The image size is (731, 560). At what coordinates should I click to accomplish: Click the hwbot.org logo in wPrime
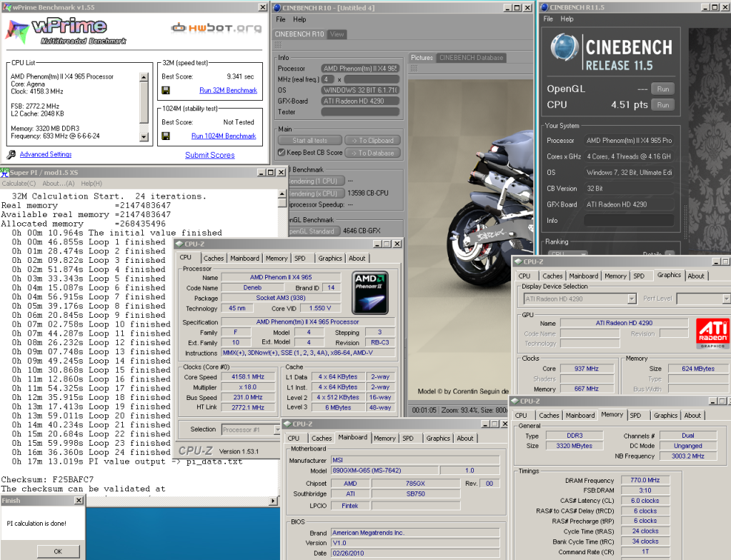(x=217, y=28)
